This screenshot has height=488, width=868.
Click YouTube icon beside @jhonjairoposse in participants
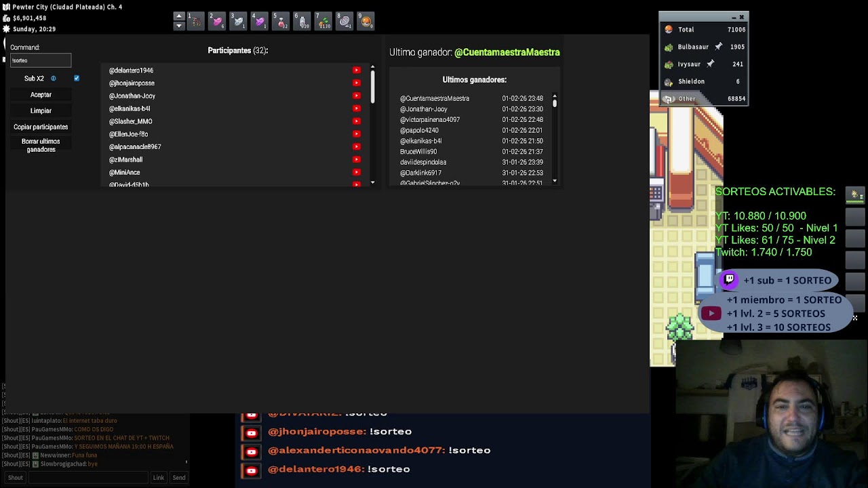click(357, 83)
